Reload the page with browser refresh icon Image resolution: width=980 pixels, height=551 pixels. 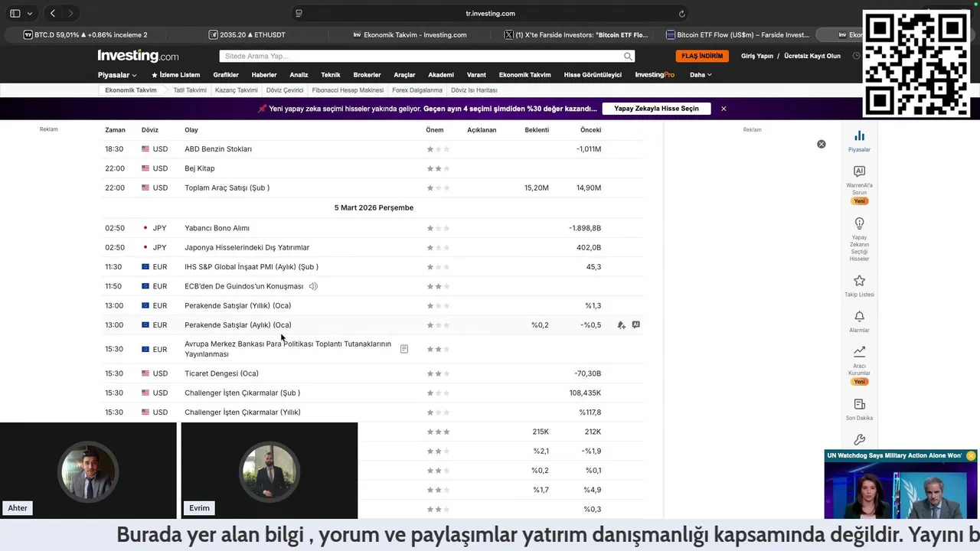[x=682, y=13]
